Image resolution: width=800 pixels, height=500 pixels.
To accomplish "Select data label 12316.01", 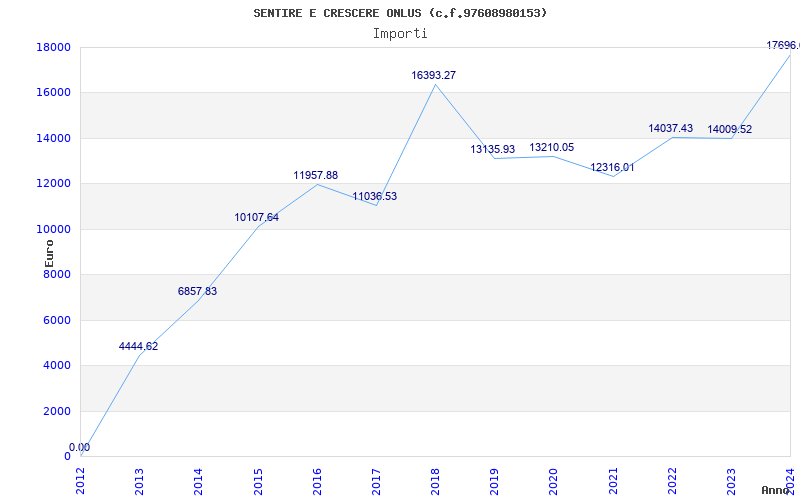I will click(612, 168).
